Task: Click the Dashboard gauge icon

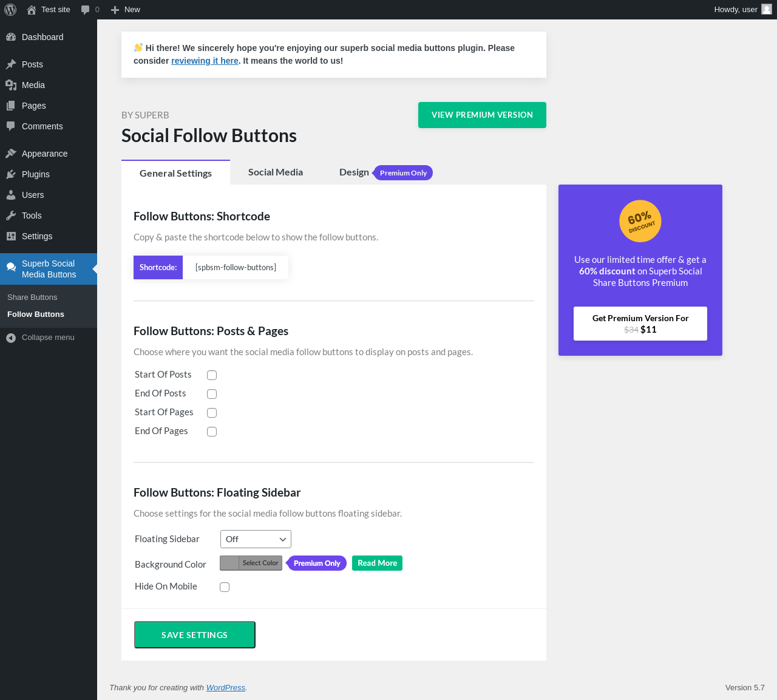Action: (11, 37)
